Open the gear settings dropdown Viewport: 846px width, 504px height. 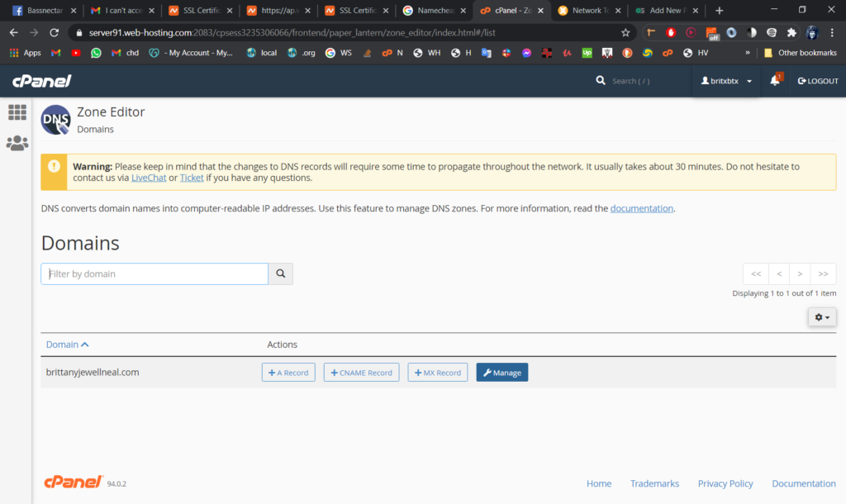coord(821,317)
